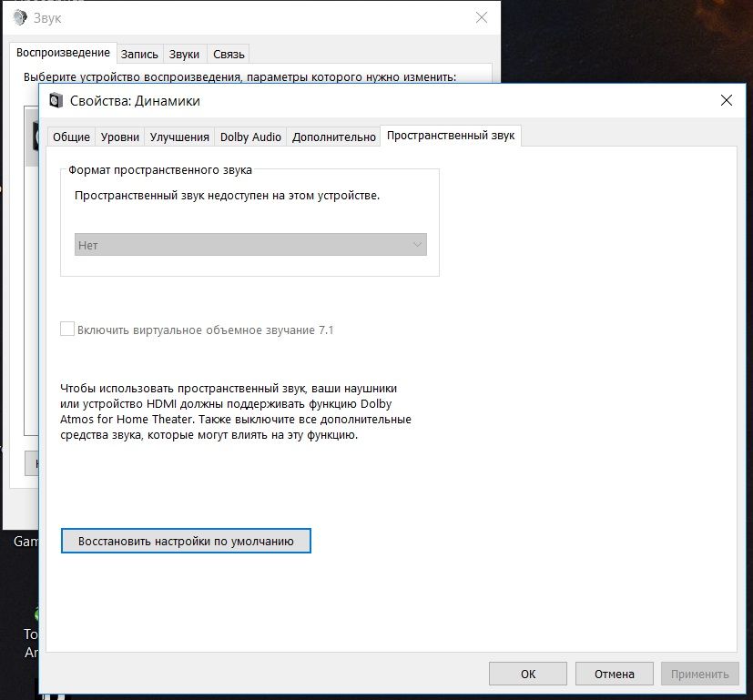
Task: Enable виртуальное объемное звучание 7.1 checkbox
Action: (x=66, y=329)
